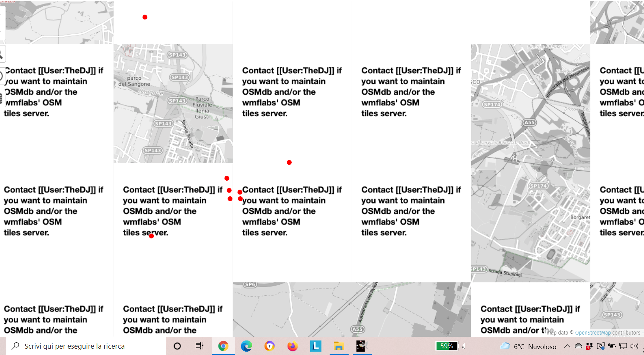Open Cortana circle on the taskbar
The height and width of the screenshot is (355, 644).
click(x=177, y=346)
